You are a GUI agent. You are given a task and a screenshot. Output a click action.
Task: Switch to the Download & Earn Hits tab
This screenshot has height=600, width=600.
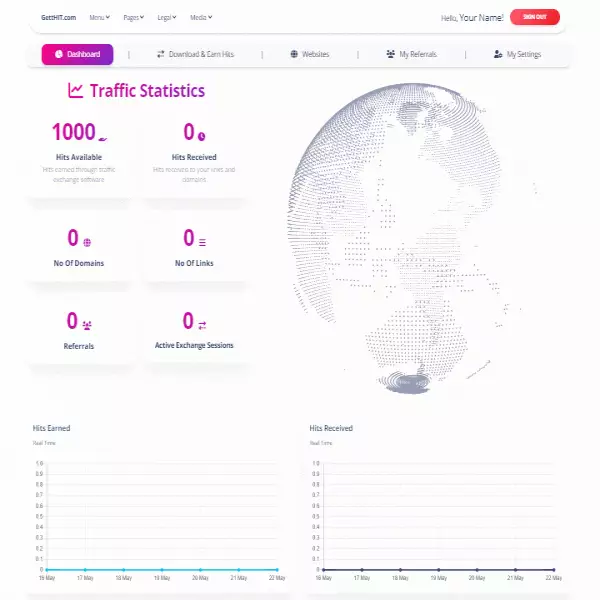pyautogui.click(x=199, y=54)
